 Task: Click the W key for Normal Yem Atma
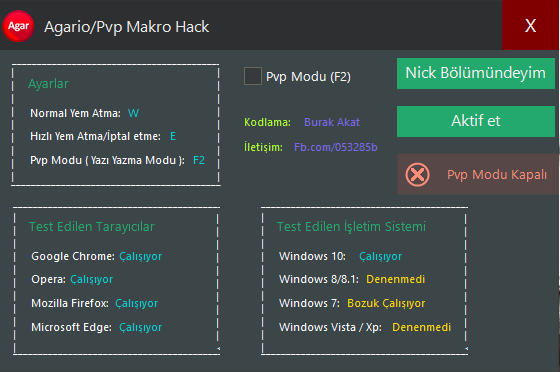pos(133,113)
